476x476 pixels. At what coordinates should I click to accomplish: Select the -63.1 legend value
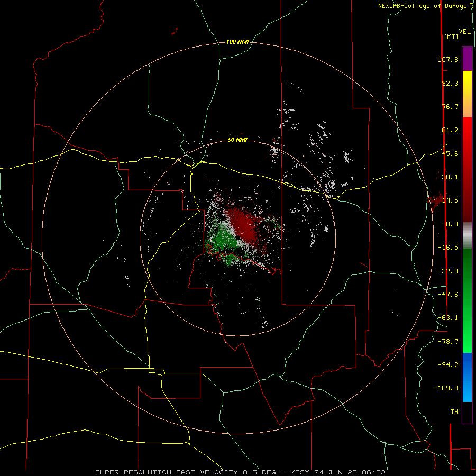[x=448, y=318]
